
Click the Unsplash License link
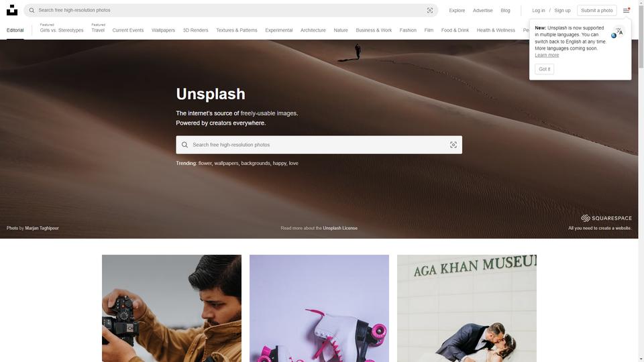click(x=340, y=228)
